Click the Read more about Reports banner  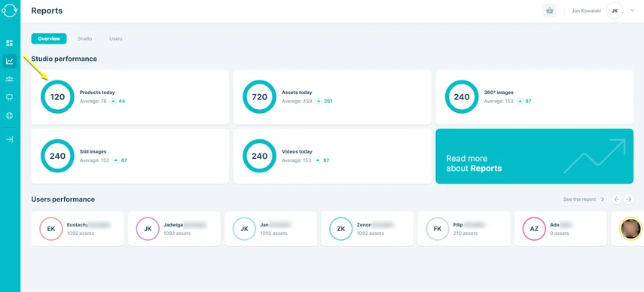534,157
